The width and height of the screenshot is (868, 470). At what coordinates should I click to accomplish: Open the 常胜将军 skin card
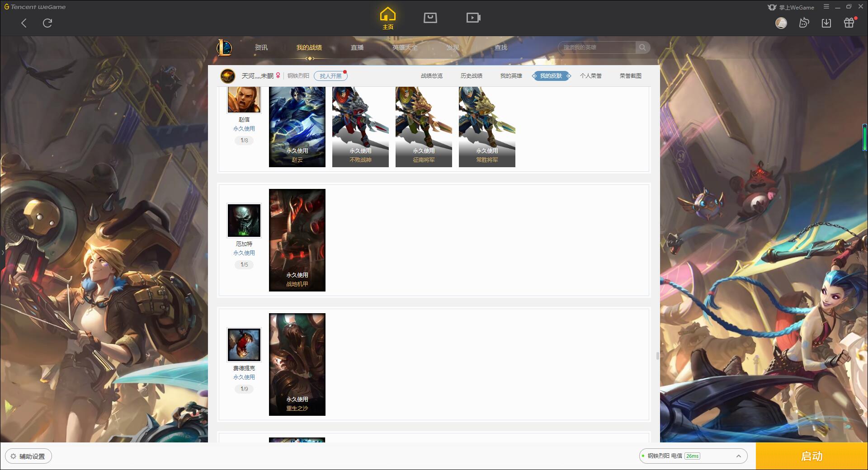[487, 127]
